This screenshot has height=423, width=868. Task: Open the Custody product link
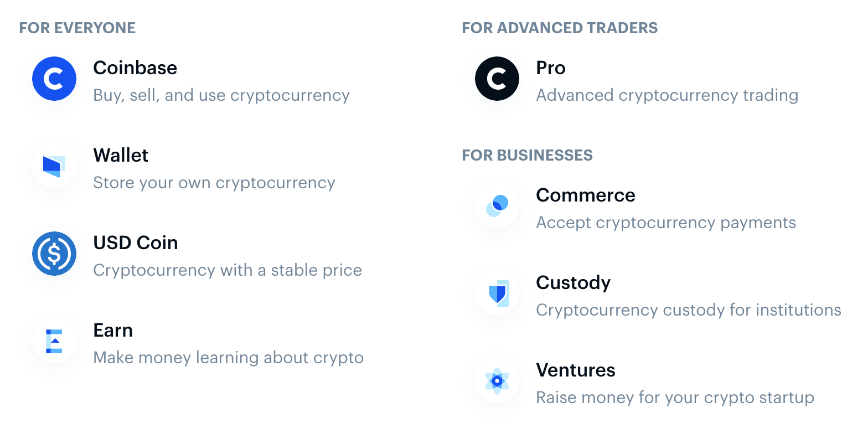click(x=573, y=282)
